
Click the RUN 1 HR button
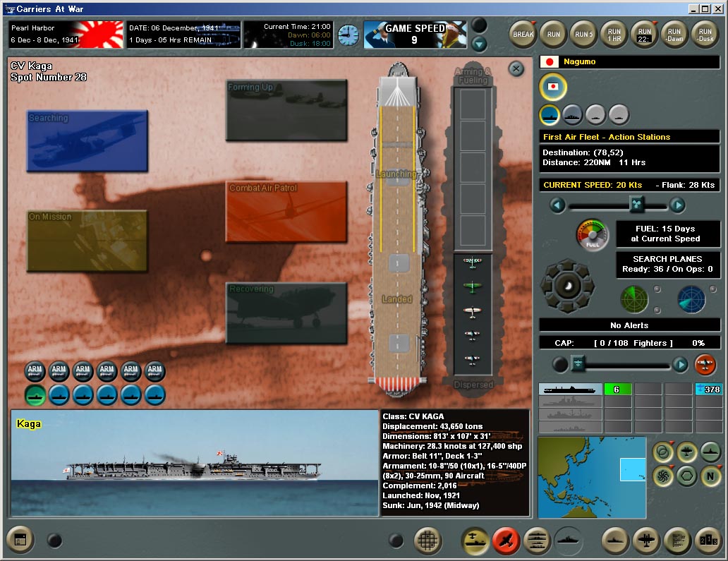(614, 35)
